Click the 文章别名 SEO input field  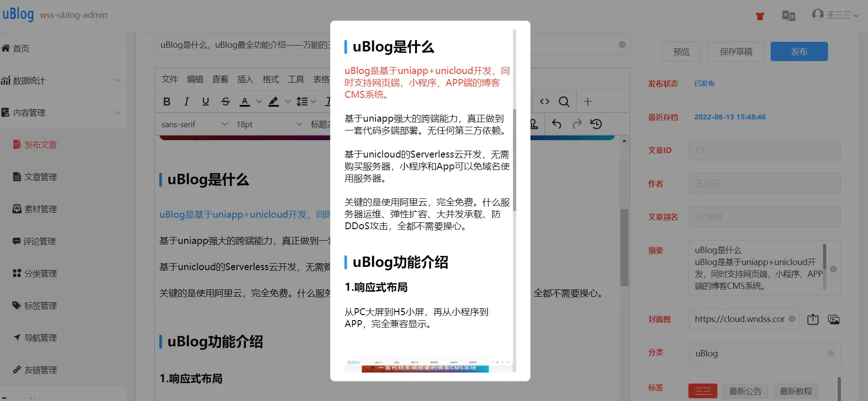click(764, 216)
